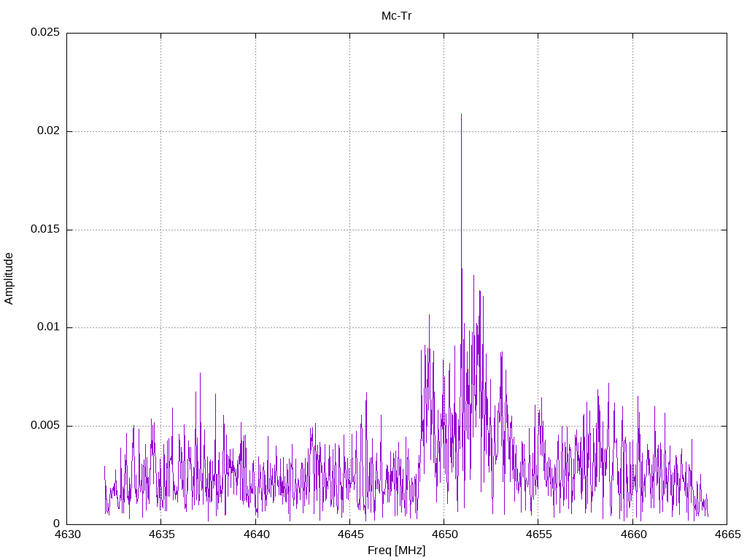
Task: Click the grid intersection at 4640 and 0.015
Action: (255, 230)
